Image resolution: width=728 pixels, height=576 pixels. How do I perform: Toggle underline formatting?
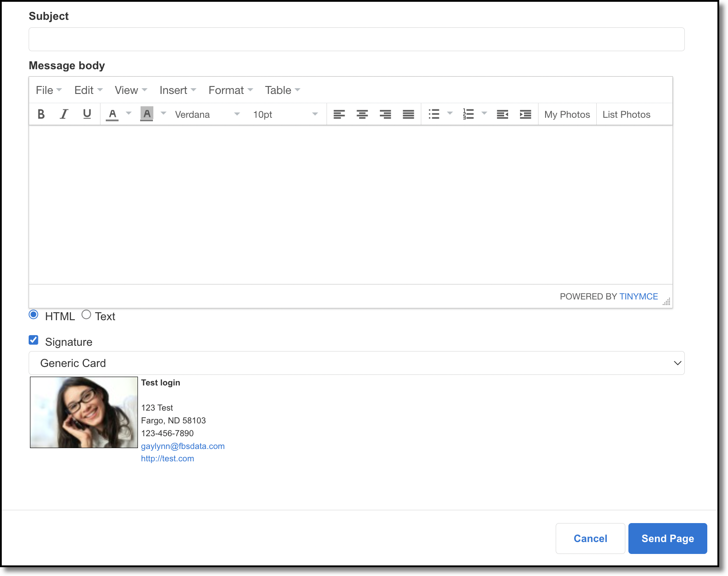point(87,114)
